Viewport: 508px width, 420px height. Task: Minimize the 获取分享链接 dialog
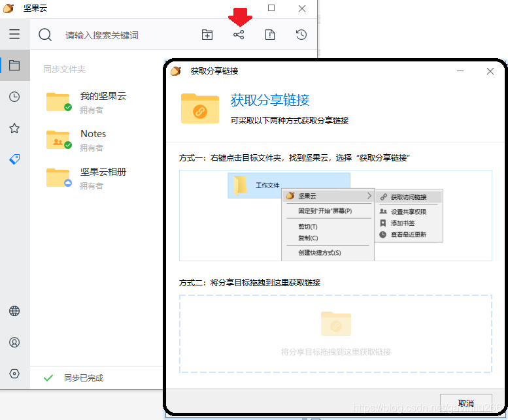460,71
